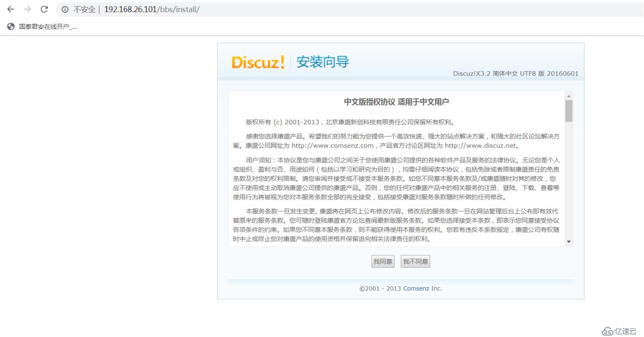This screenshot has height=337, width=644.
Task: Click the license scrollbar up arrow
Action: tap(569, 96)
